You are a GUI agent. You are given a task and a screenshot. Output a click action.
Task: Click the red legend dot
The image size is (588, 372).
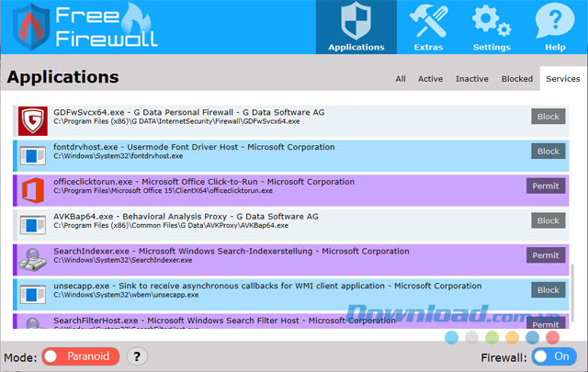point(553,337)
